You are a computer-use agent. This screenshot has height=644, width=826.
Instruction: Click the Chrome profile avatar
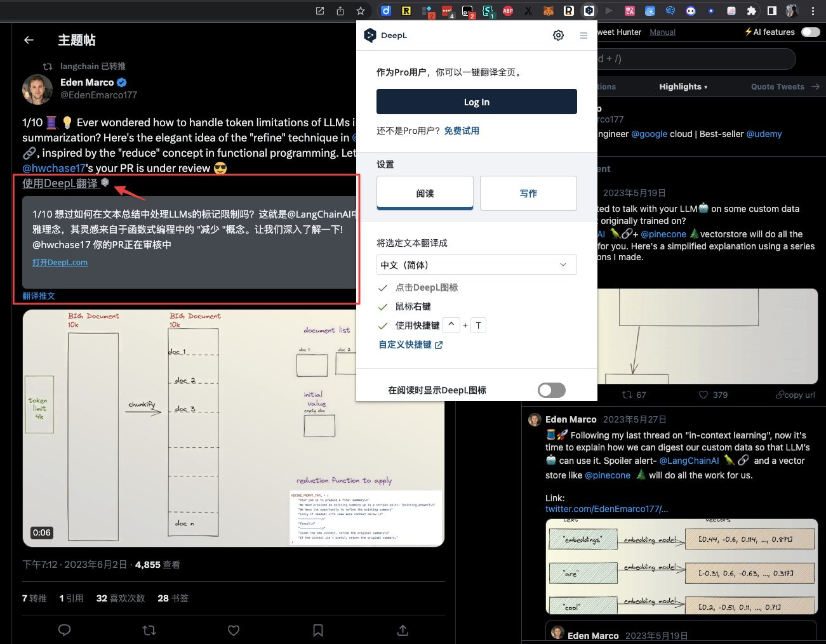[792, 11]
